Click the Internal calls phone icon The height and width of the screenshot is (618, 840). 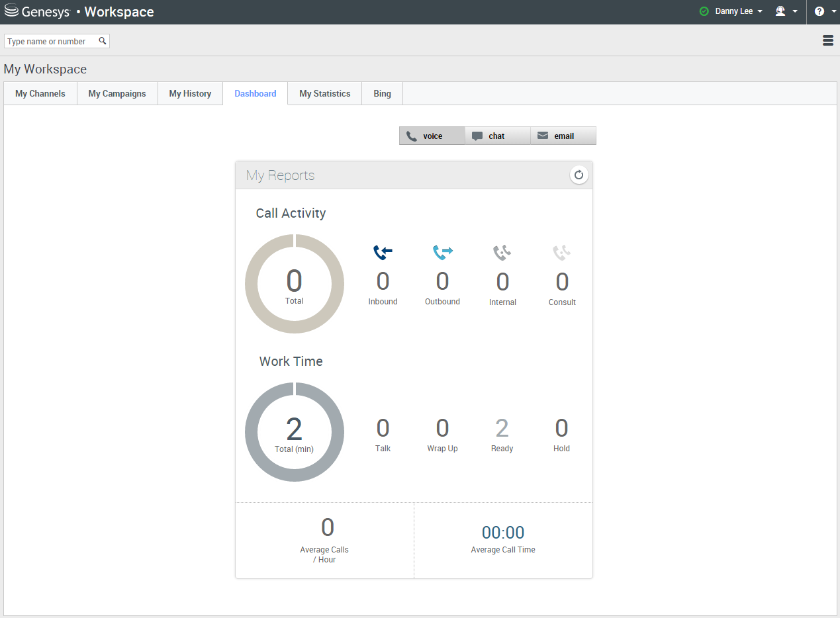[x=502, y=252]
